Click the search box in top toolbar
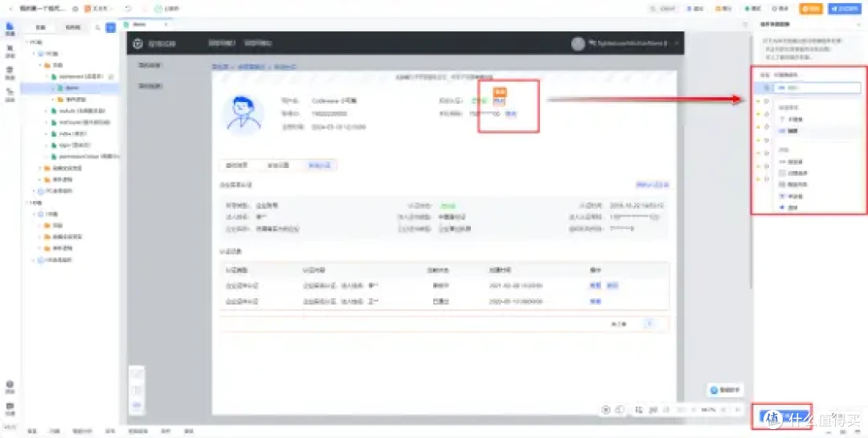The image size is (868, 438). (663, 9)
